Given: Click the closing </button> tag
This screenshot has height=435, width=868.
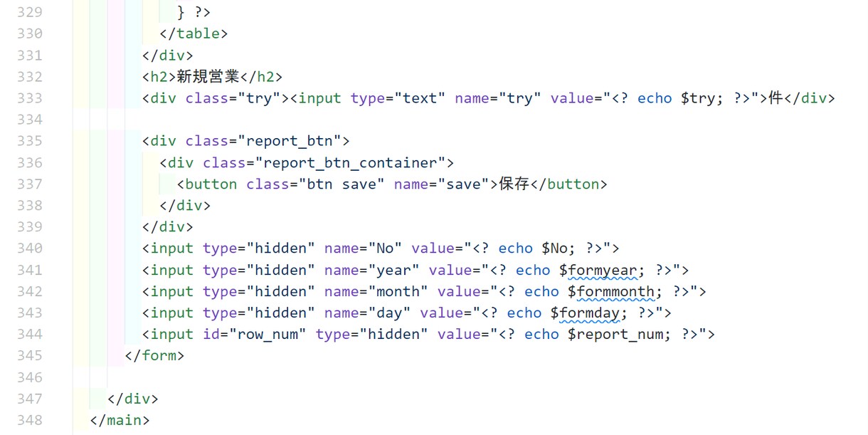Looking at the screenshot, I should click(570, 184).
